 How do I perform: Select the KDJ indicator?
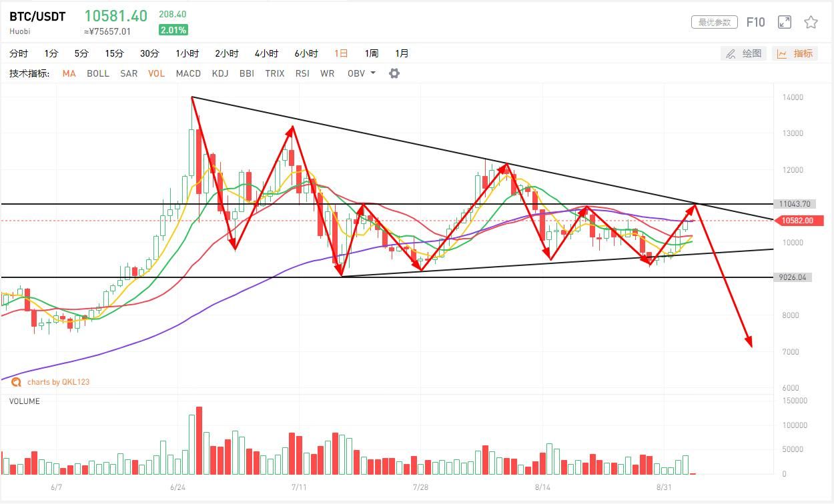220,73
